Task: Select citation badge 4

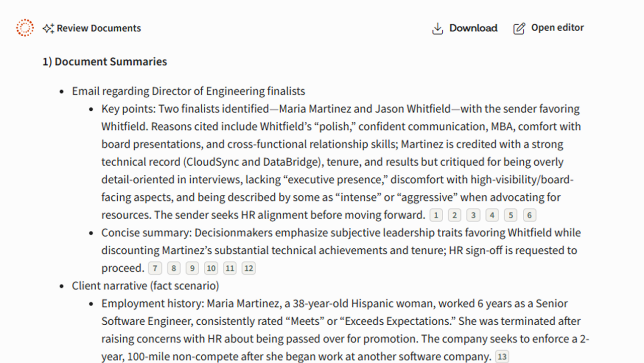Action: 492,215
